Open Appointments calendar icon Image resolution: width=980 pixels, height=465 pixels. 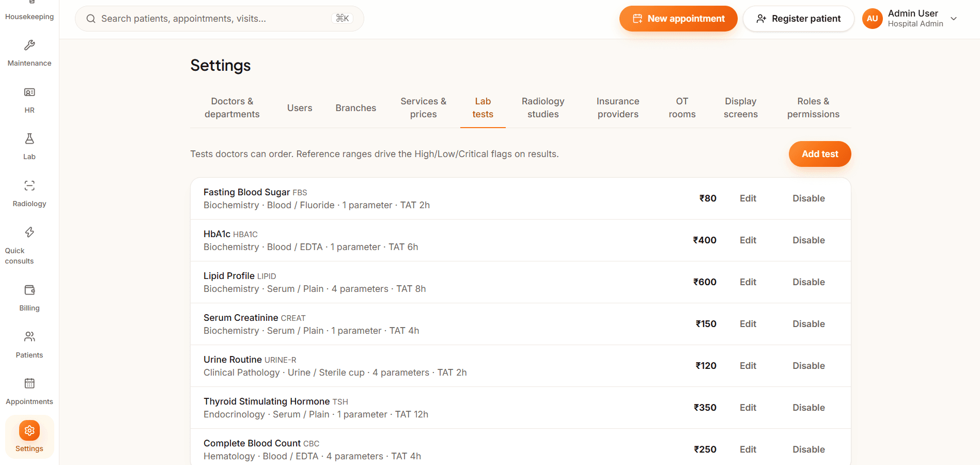29,383
